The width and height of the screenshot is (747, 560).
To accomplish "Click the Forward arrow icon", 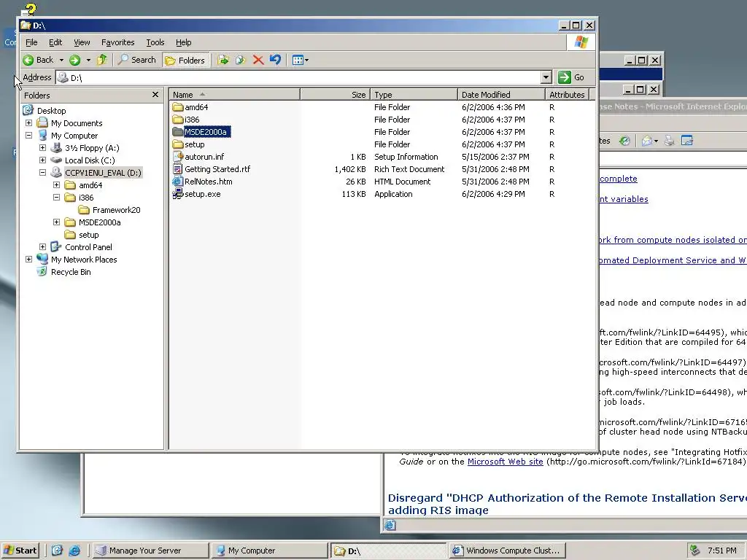I will pos(74,60).
